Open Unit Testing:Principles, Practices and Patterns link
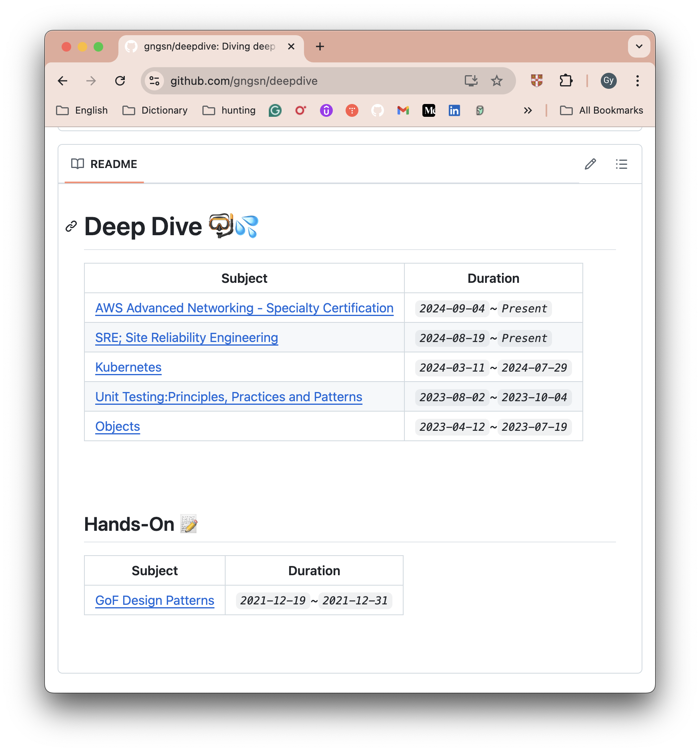The image size is (700, 752). tap(229, 397)
